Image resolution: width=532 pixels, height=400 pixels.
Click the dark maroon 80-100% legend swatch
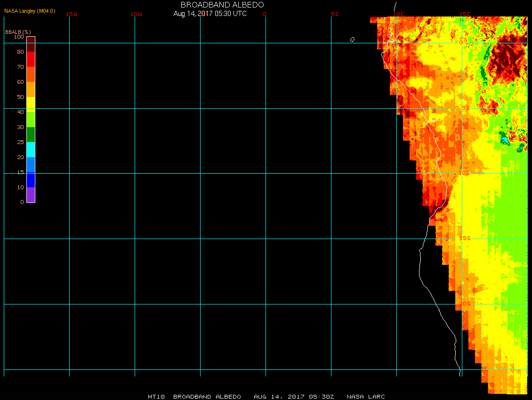(31, 44)
